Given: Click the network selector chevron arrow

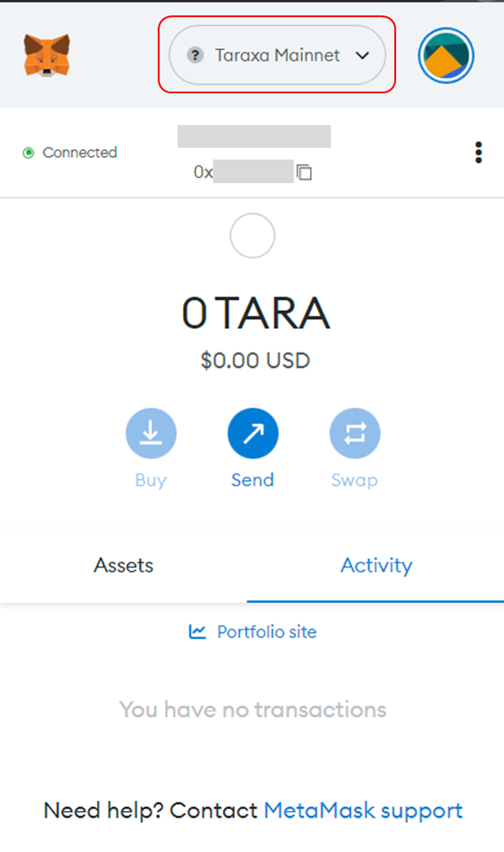Looking at the screenshot, I should 362,55.
